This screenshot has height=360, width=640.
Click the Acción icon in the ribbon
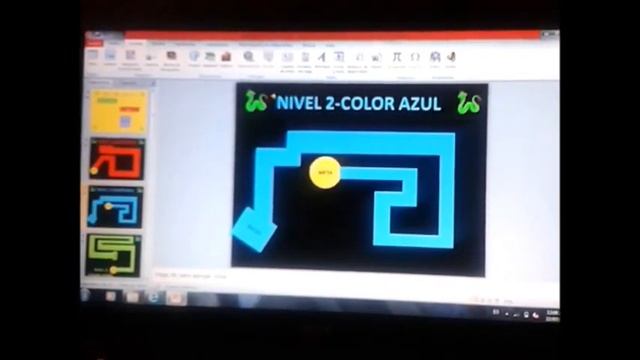coord(268,58)
